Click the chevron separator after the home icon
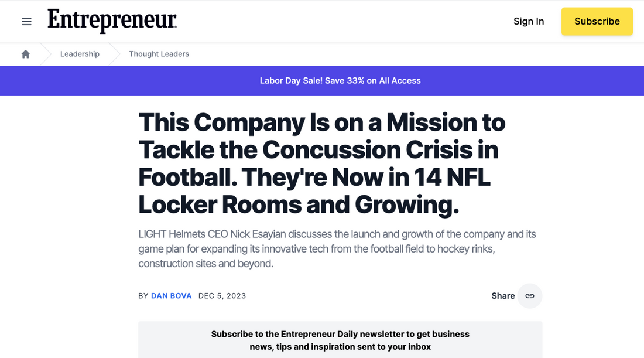Image resolution: width=644 pixels, height=358 pixels. pos(45,54)
